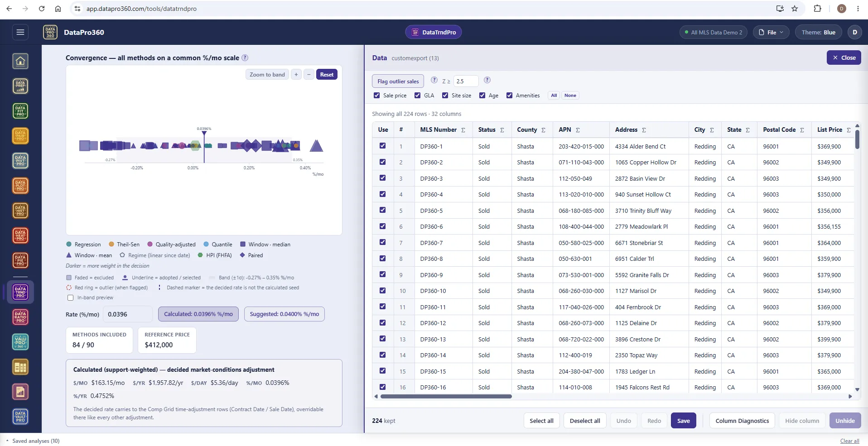Launch the Valu Pro 360 icon
Viewport: 868px width, 446px height.
tap(20, 342)
